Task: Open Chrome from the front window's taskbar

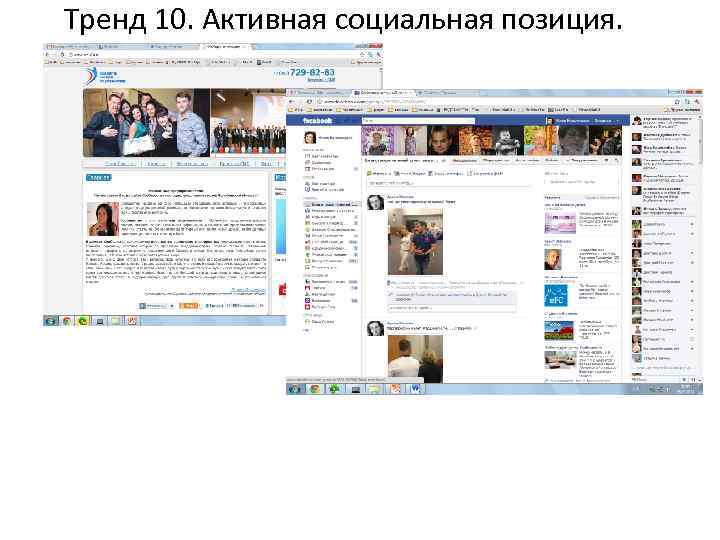Action: pyautogui.click(x=315, y=389)
